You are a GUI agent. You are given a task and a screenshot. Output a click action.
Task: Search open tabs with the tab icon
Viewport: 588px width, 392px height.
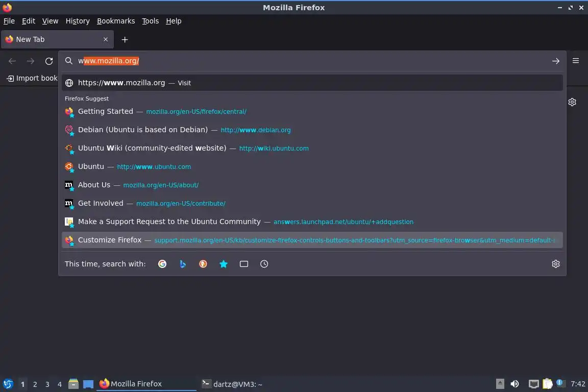pyautogui.click(x=244, y=264)
